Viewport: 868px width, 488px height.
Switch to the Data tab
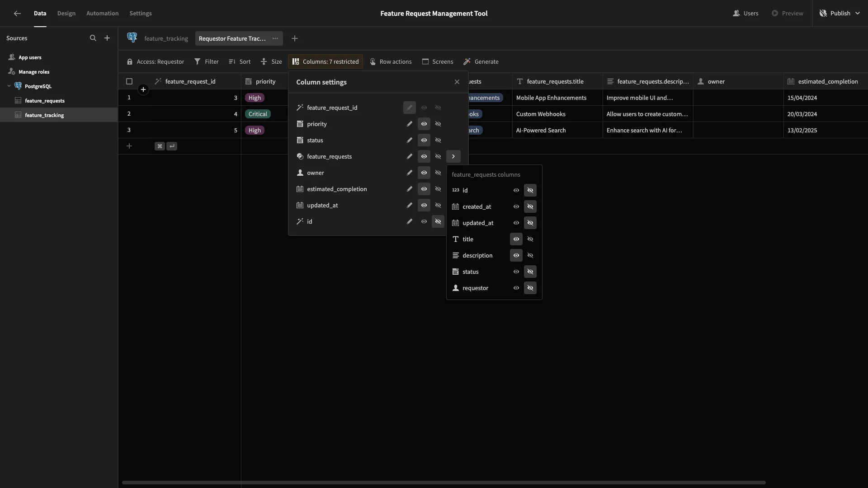40,14
